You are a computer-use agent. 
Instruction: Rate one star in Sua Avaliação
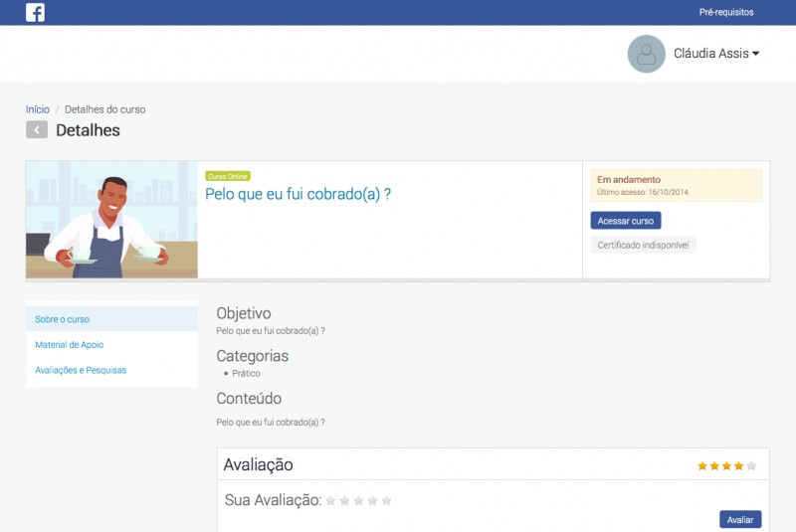click(x=331, y=500)
